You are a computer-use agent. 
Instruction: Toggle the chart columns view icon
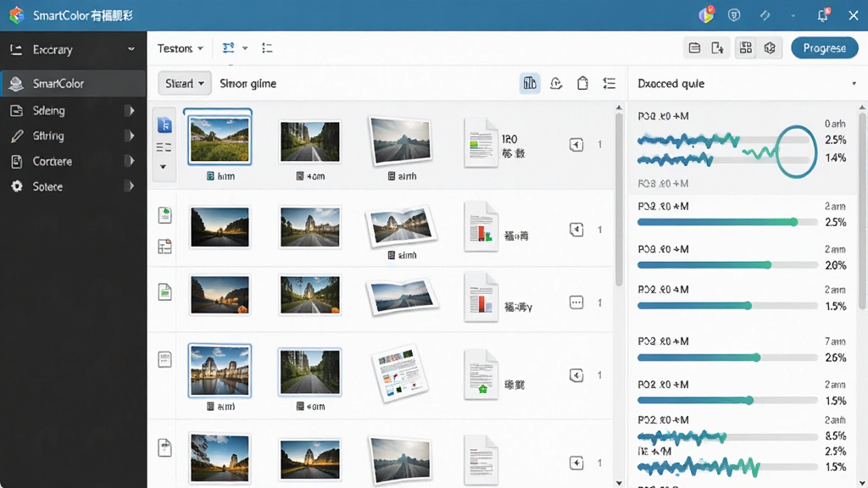coord(530,84)
